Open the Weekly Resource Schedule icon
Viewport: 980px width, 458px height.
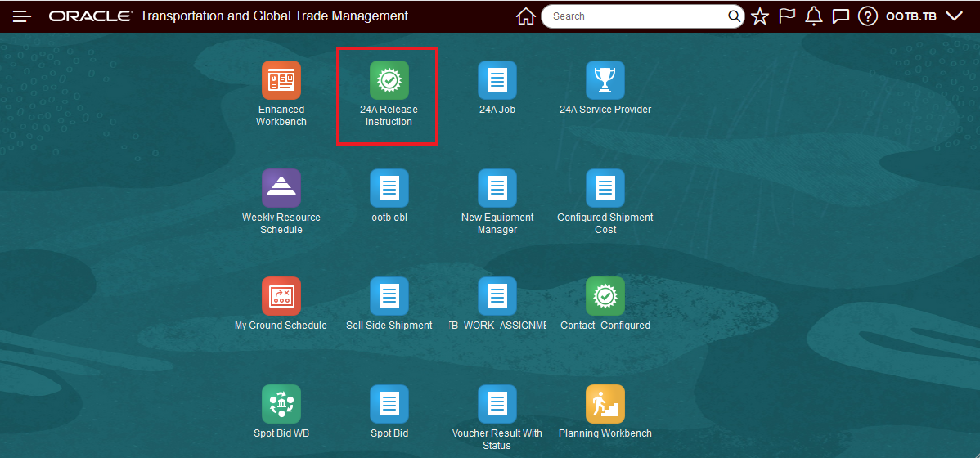281,188
